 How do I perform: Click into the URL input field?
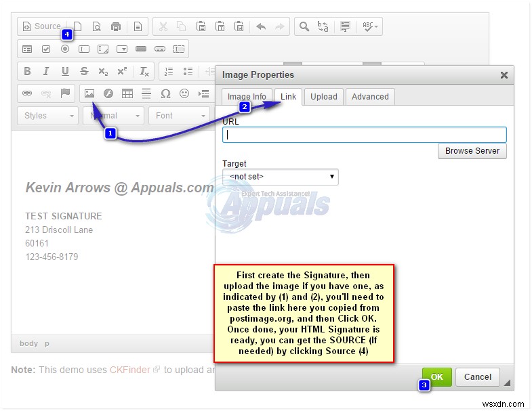click(365, 135)
